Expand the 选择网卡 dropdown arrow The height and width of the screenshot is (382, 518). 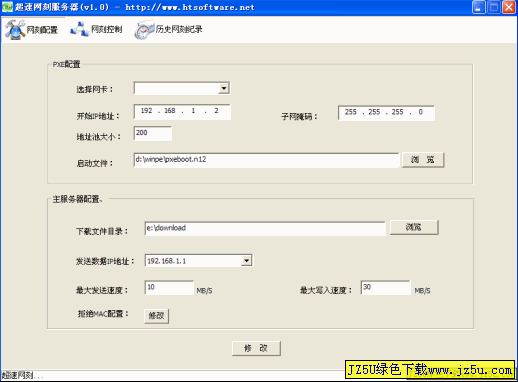coord(224,88)
